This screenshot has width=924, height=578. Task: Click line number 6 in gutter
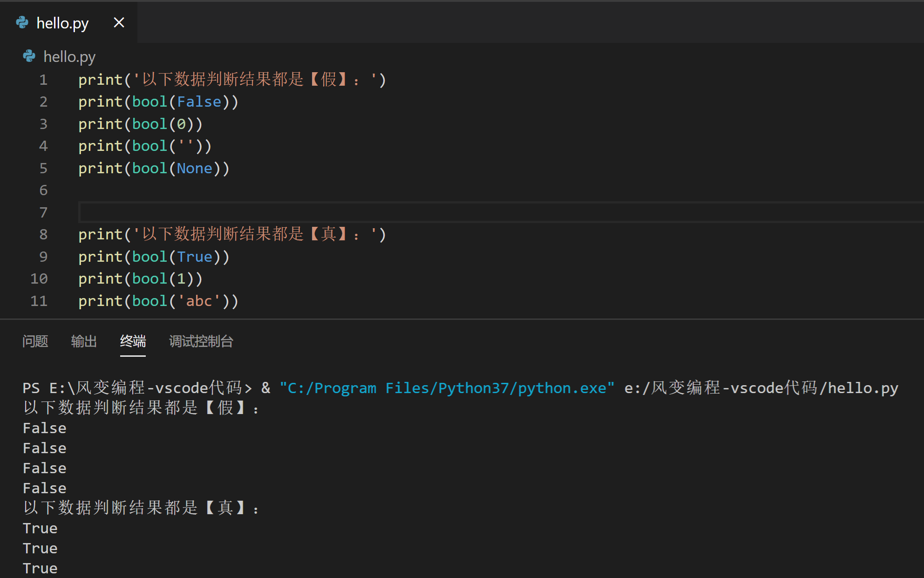(43, 190)
